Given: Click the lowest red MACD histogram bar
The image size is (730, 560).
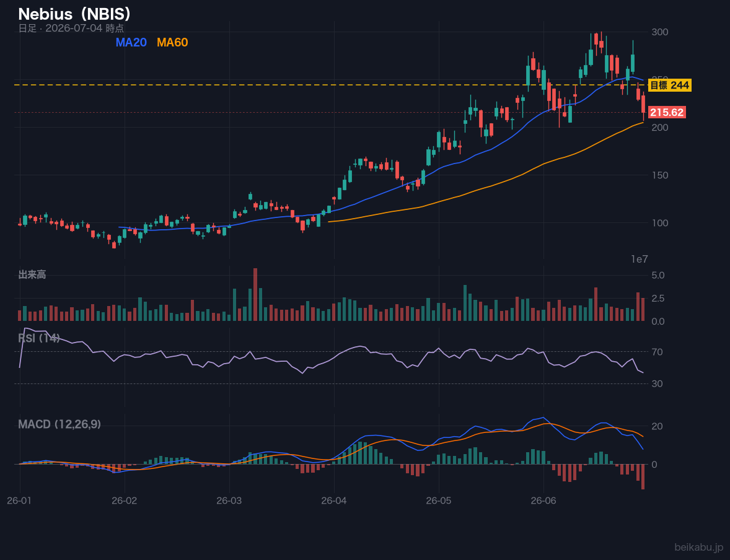Looking at the screenshot, I should [643, 476].
